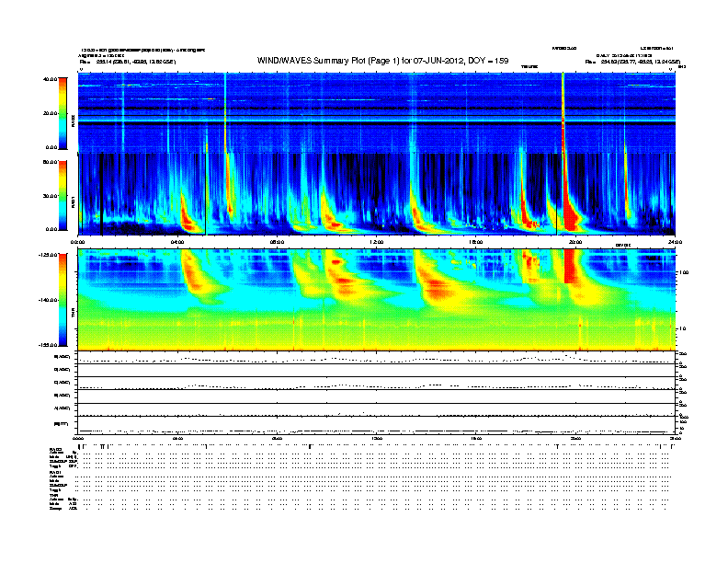
Task: Select the 0.00 label on RAD2 scale
Action: pos(51,147)
